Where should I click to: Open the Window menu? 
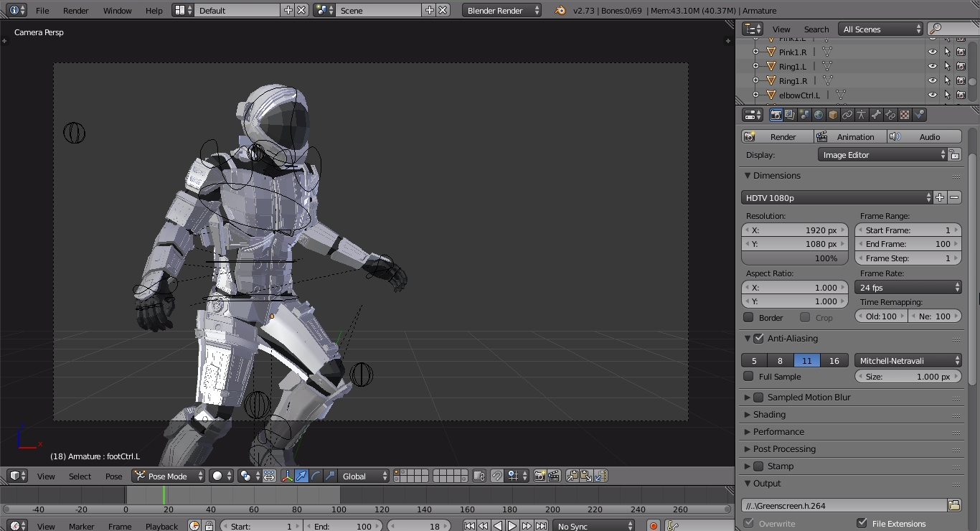[x=117, y=10]
